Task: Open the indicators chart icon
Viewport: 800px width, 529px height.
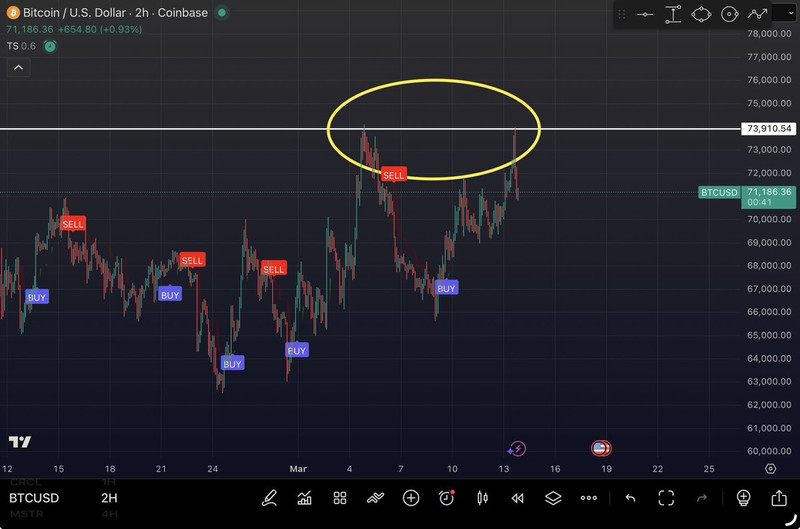Action: (304, 498)
